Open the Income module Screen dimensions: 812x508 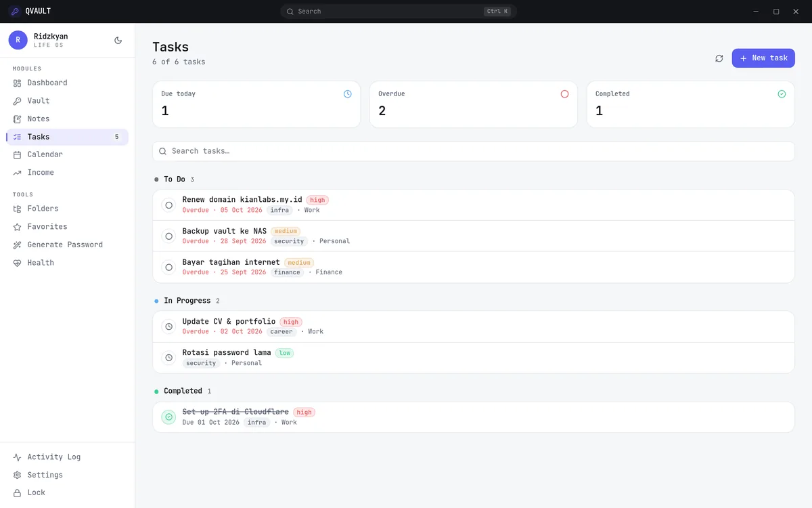tap(68, 173)
